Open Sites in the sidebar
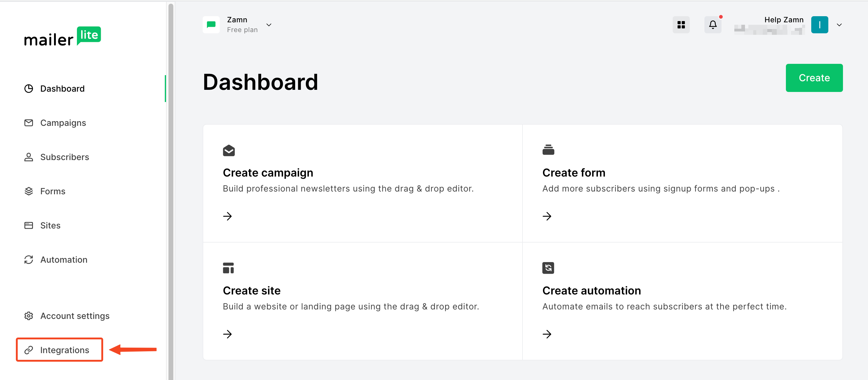This screenshot has width=868, height=380. [51, 225]
